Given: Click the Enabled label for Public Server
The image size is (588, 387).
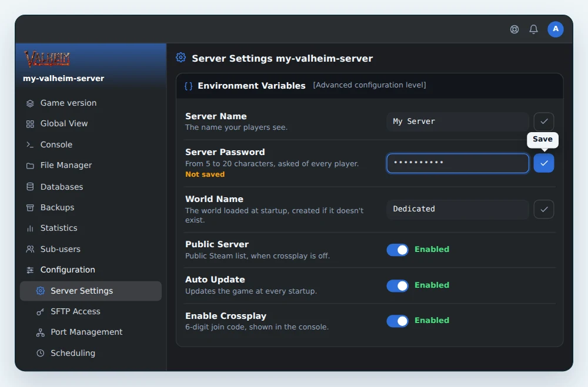Looking at the screenshot, I should [432, 249].
